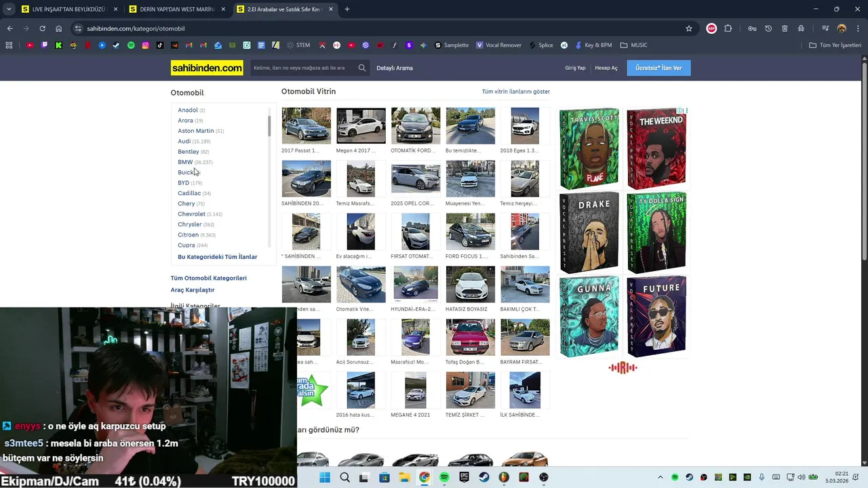Open OBS Studio from the taskbar
The width and height of the screenshot is (868, 488).
[544, 477]
